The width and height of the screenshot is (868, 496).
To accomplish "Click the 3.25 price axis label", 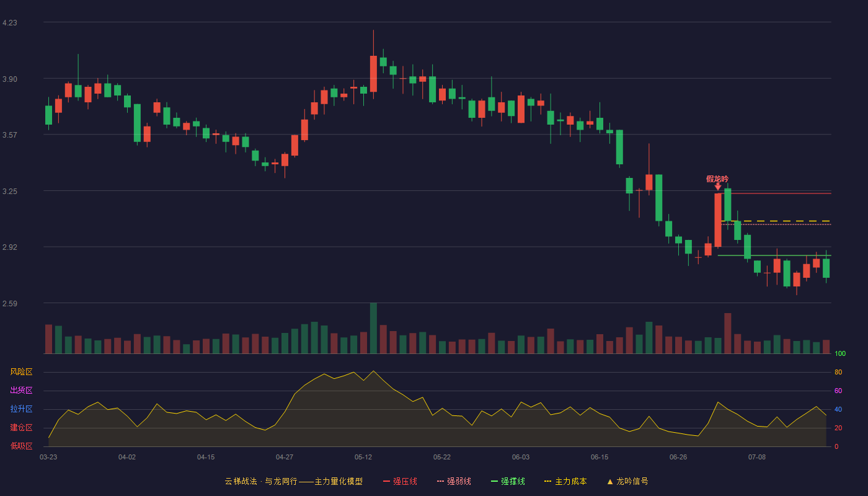I will click(10, 192).
